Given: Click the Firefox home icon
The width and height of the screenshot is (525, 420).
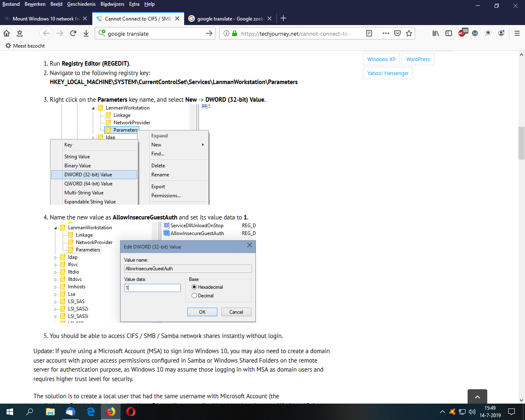Looking at the screenshot, I should (x=7, y=33).
